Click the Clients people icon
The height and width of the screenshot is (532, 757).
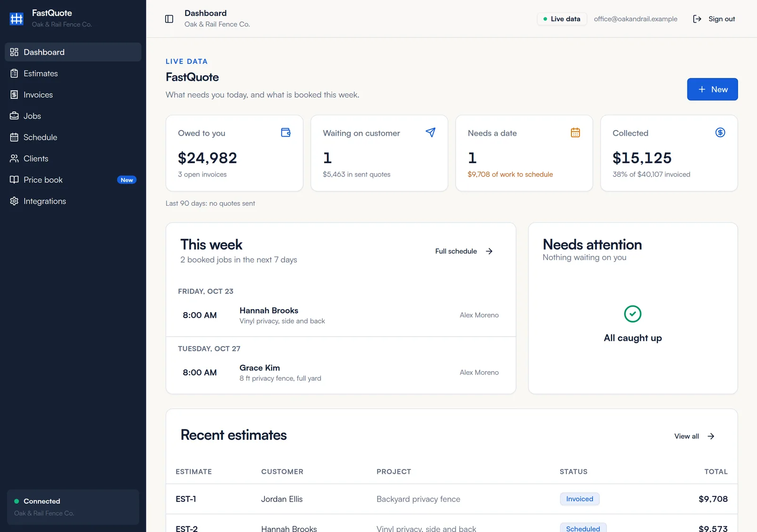14,158
